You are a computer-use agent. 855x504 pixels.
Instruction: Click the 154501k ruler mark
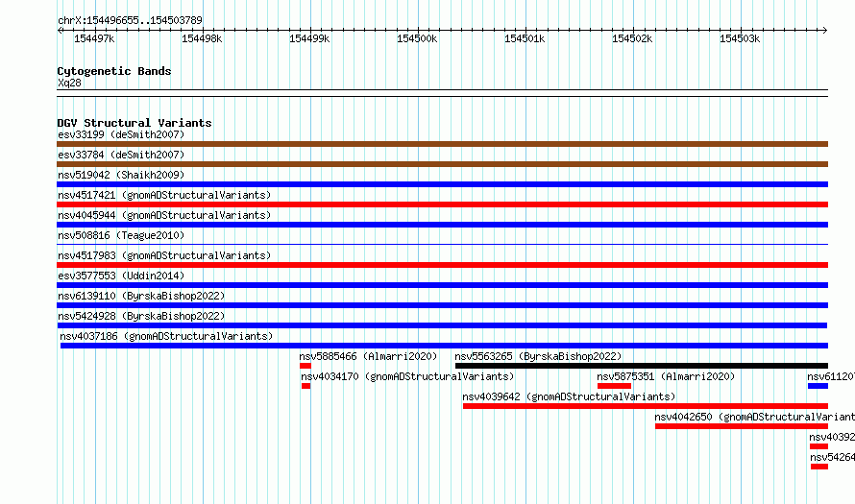click(x=525, y=38)
